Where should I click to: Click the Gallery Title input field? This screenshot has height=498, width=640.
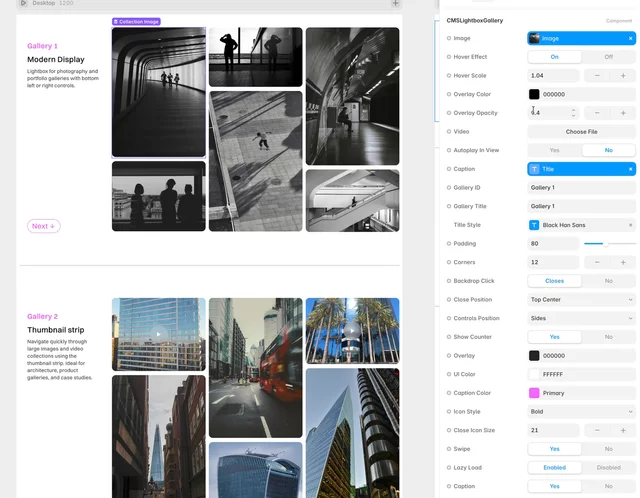(x=581, y=207)
